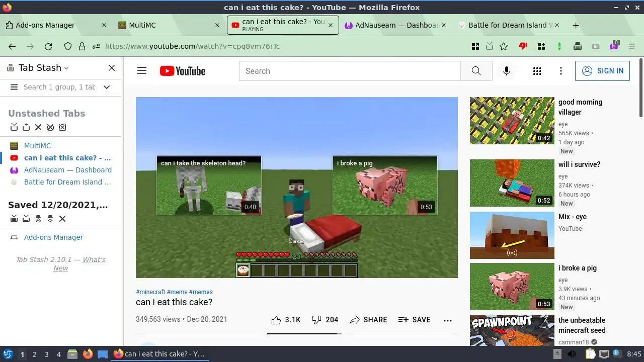Stash all unstashed tabs to a new group

coord(14,127)
